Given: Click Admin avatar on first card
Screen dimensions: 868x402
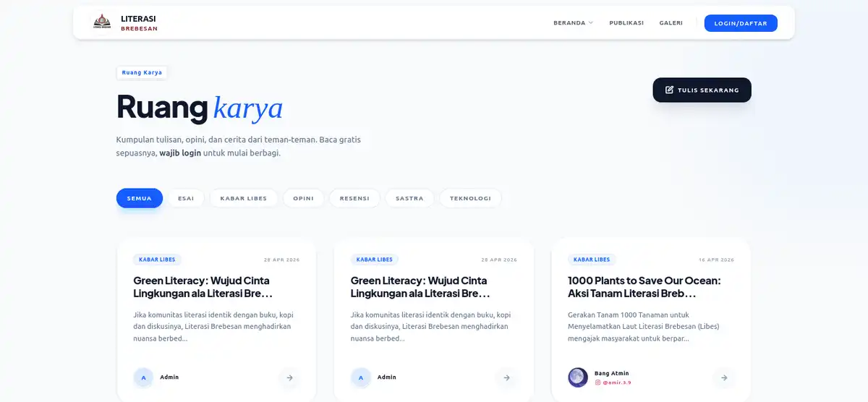Looking at the screenshot, I should click(143, 377).
